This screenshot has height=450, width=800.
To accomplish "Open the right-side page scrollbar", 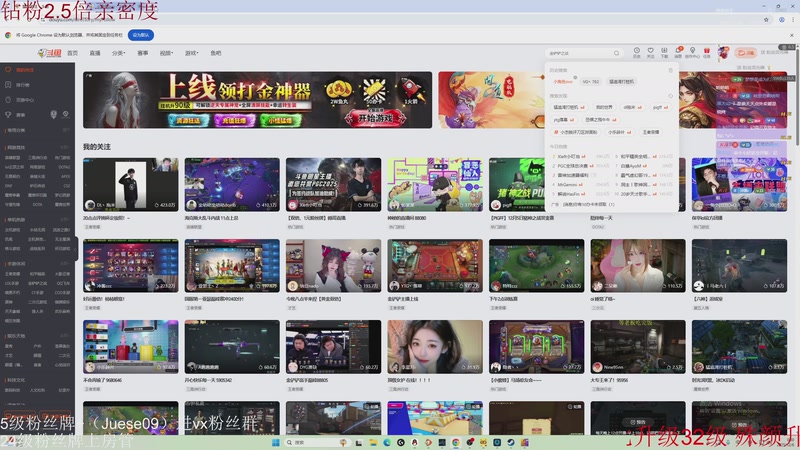I will pyautogui.click(x=797, y=97).
